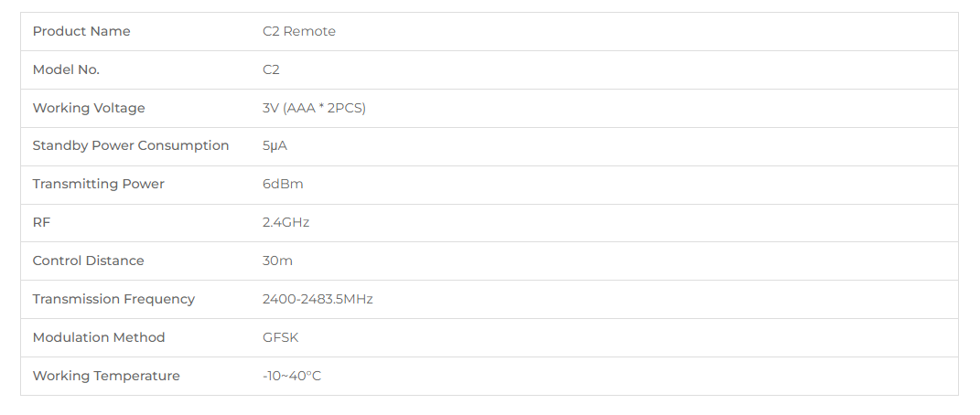Viewport: 980px width, 415px height.
Task: Select the Control Distance label
Action: (88, 261)
